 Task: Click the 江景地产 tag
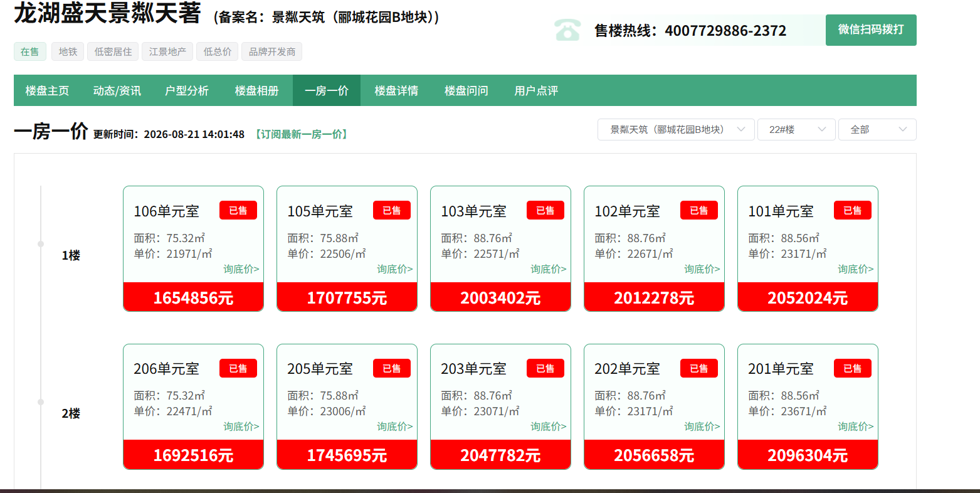coord(167,51)
